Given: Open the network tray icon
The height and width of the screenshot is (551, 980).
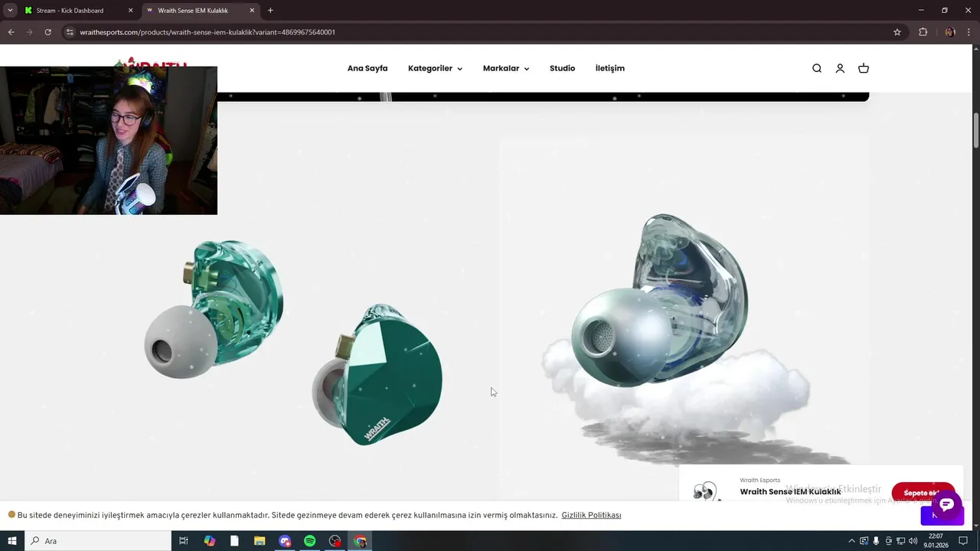Looking at the screenshot, I should click(x=900, y=541).
